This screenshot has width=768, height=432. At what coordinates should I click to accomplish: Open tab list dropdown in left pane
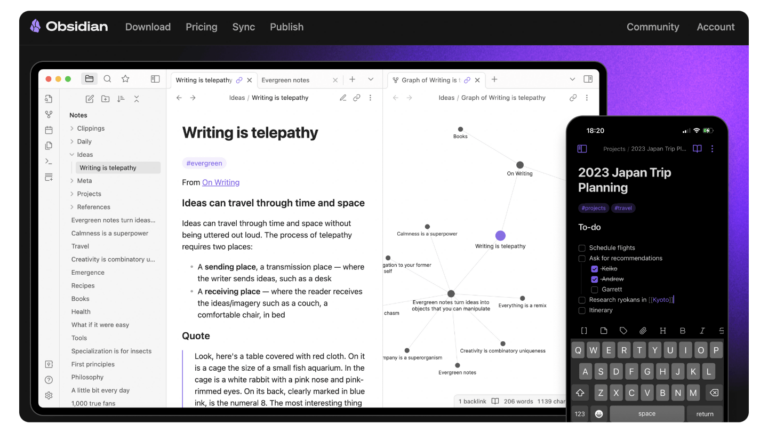tap(371, 79)
